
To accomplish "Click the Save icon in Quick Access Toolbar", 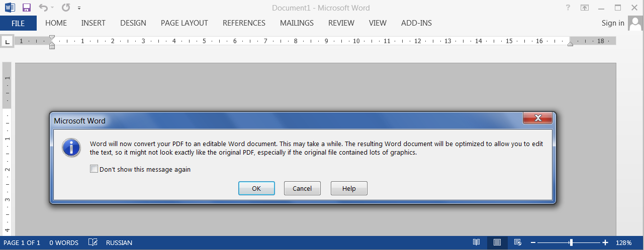I will click(27, 8).
